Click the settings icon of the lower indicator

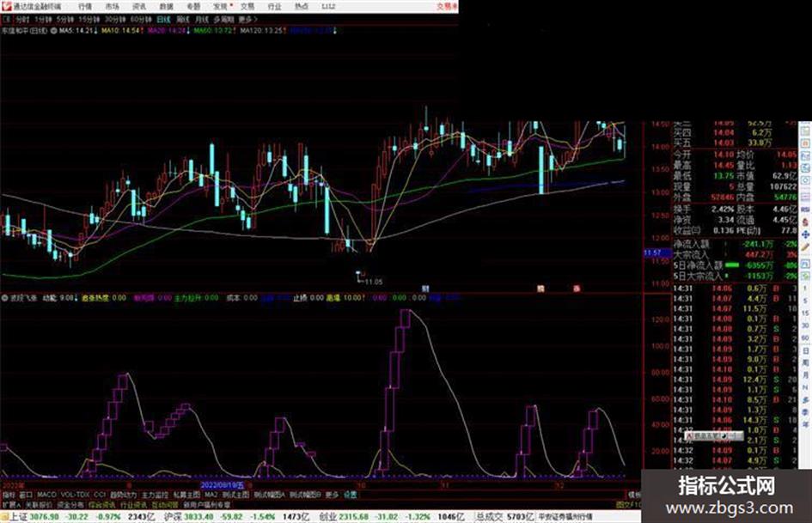(x=5, y=298)
